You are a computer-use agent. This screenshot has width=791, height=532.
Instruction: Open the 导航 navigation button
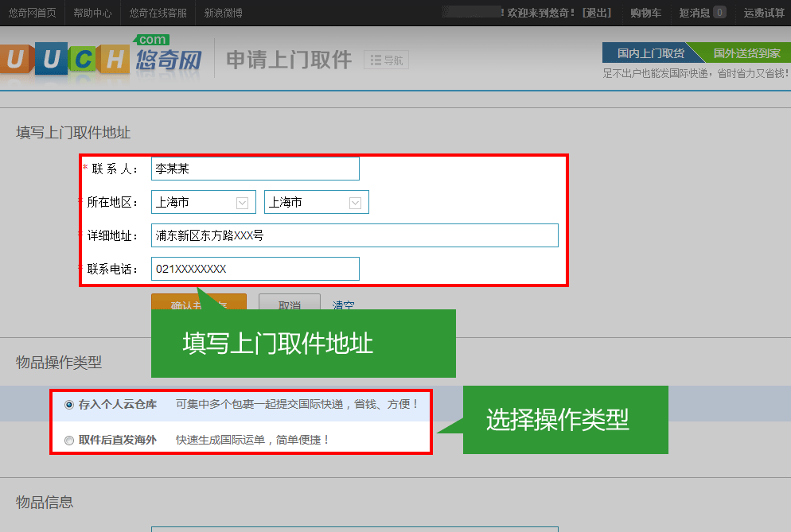tap(387, 60)
